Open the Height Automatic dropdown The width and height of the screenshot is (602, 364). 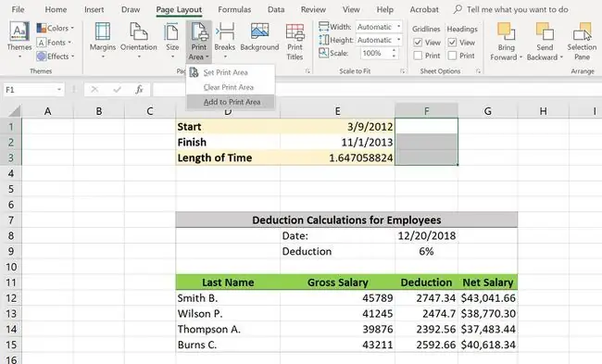pyautogui.click(x=399, y=40)
